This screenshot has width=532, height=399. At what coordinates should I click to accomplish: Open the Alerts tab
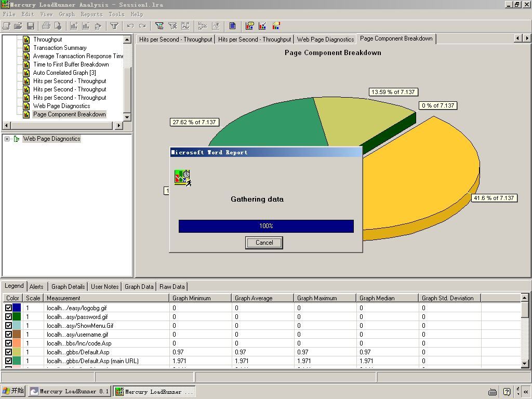pos(36,287)
